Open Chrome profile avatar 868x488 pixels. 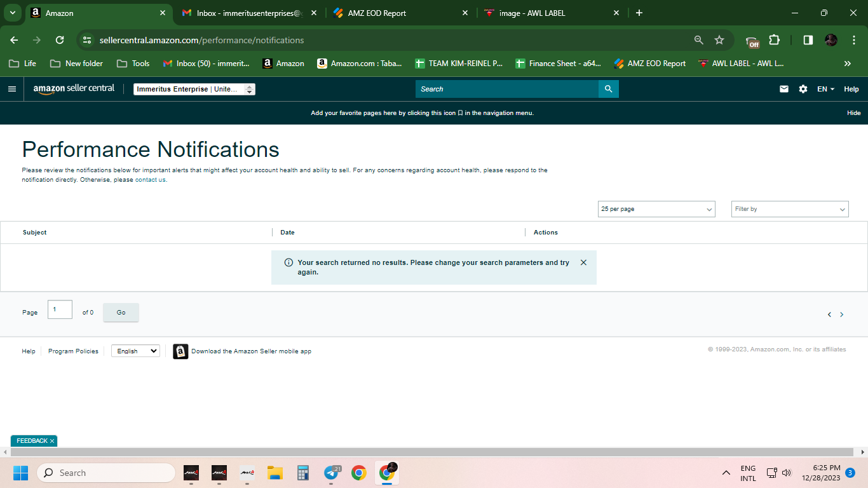pos(831,40)
